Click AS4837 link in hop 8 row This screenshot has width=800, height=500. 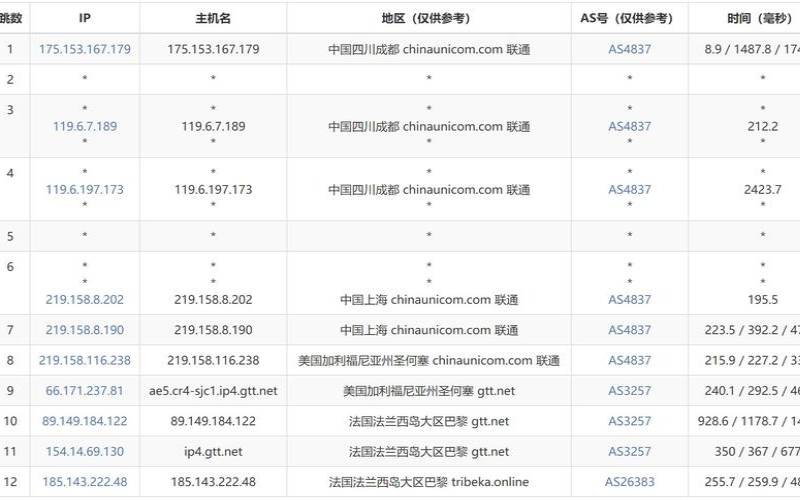[629, 360]
